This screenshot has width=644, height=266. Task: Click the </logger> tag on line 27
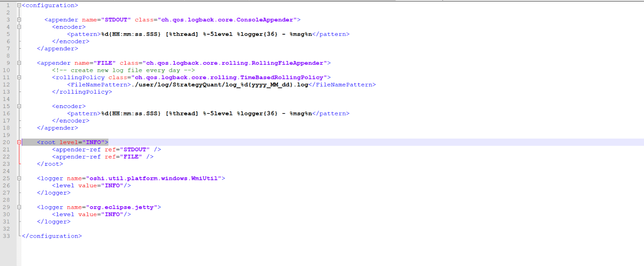pyautogui.click(x=54, y=193)
